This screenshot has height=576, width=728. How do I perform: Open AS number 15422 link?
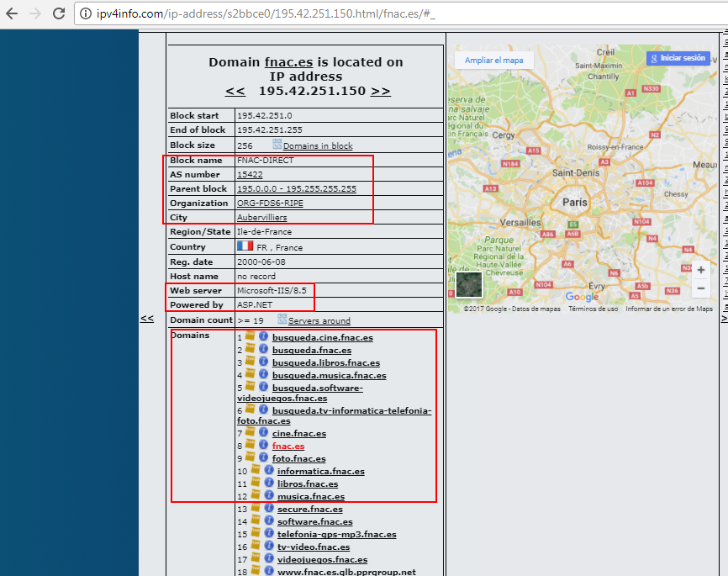[x=250, y=175]
